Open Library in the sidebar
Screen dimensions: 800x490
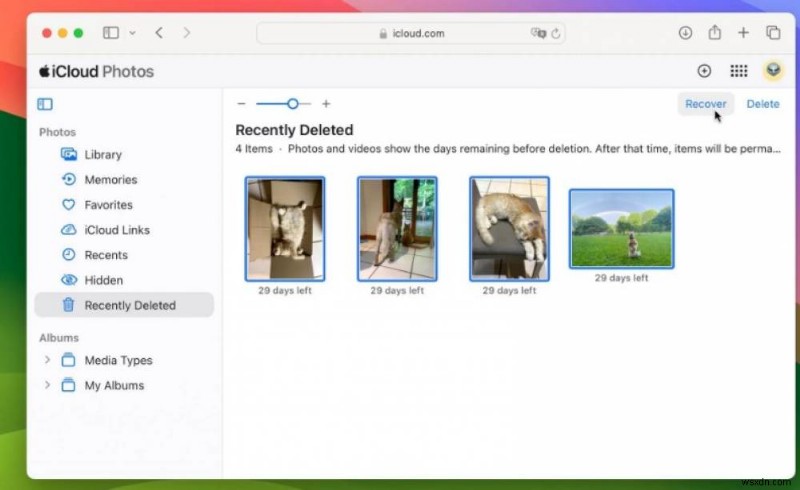(x=124, y=155)
